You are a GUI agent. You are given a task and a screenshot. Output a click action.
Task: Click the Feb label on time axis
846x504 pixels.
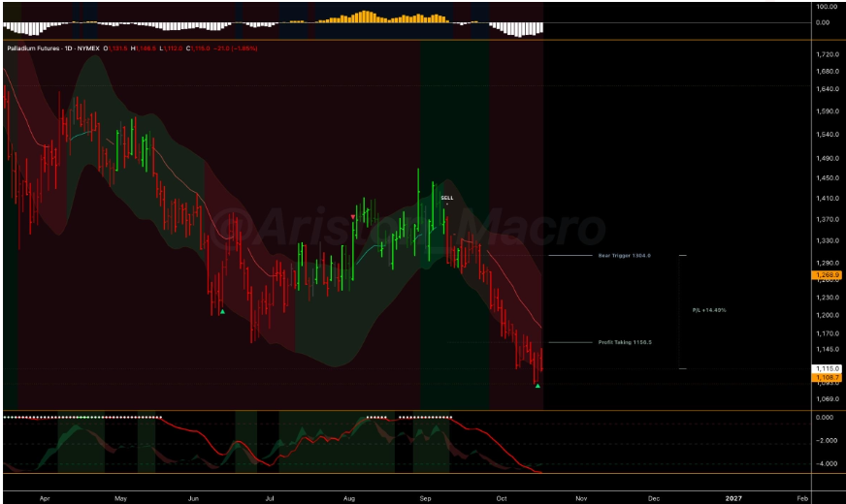pyautogui.click(x=802, y=498)
